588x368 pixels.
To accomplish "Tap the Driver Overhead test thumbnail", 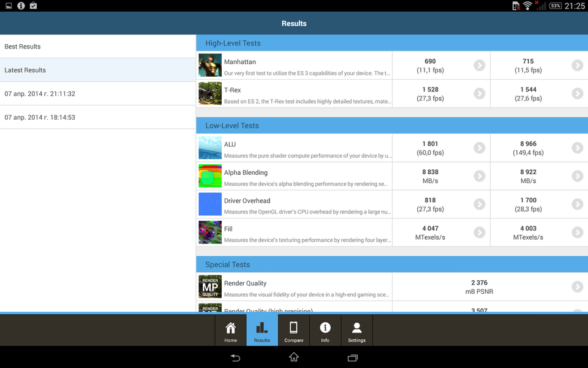I will (x=210, y=204).
